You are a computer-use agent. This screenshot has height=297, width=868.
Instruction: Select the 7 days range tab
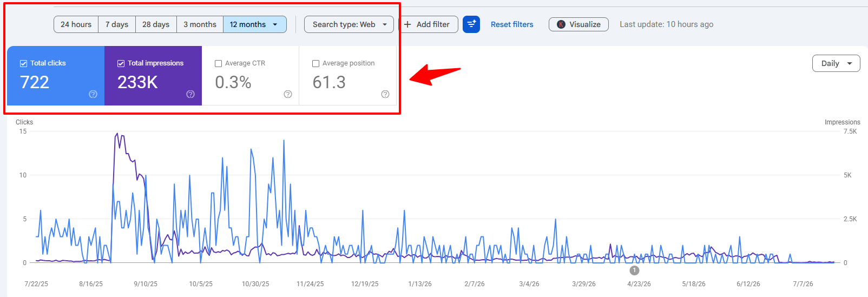(x=117, y=24)
